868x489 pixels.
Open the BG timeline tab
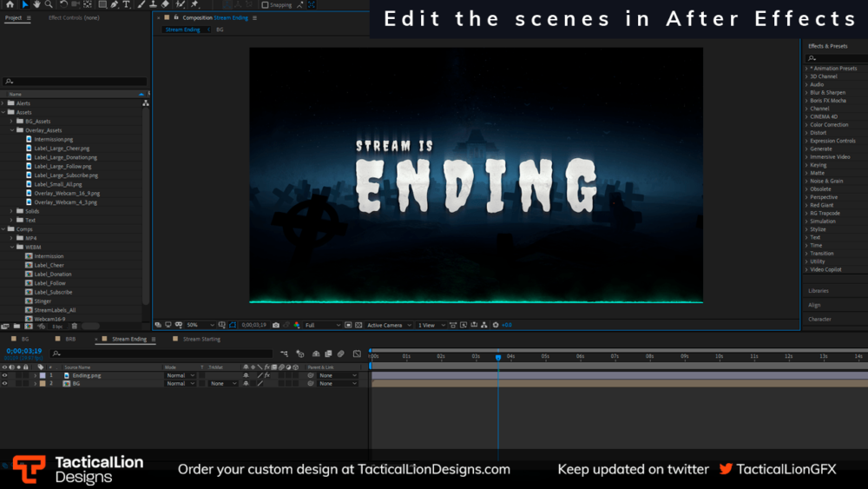click(25, 339)
